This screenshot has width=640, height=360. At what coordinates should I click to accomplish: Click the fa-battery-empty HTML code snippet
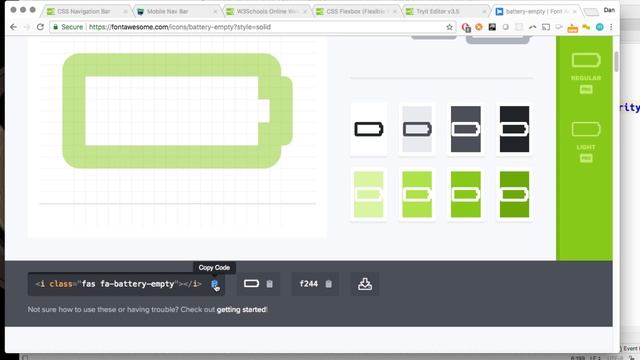[118, 284]
